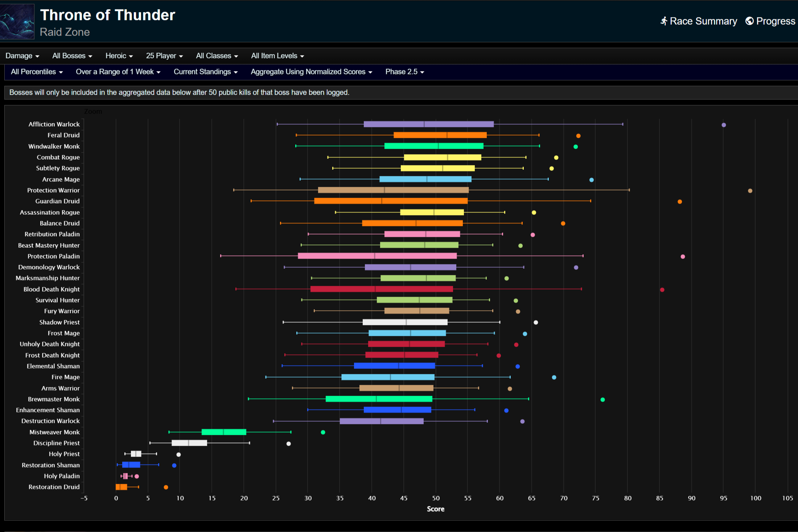Click the Race Summary runner icon
Screen dimensions: 798x532
664,21
